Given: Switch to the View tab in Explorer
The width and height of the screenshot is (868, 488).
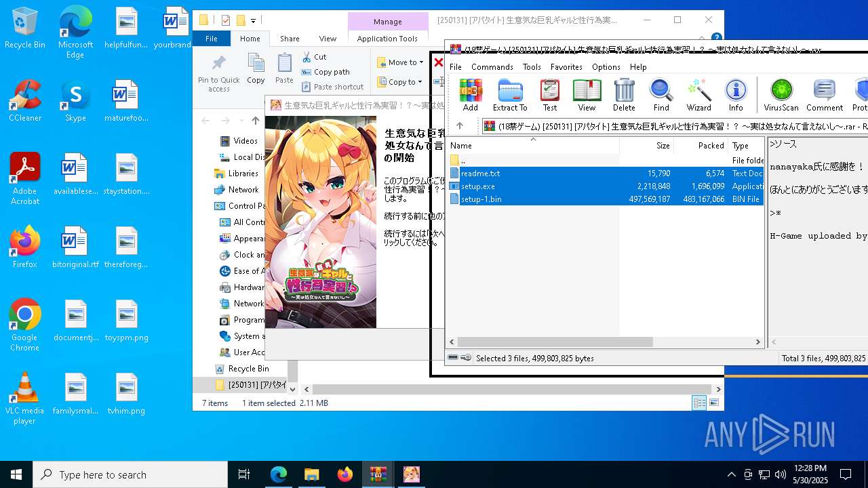Looking at the screenshot, I should [328, 39].
